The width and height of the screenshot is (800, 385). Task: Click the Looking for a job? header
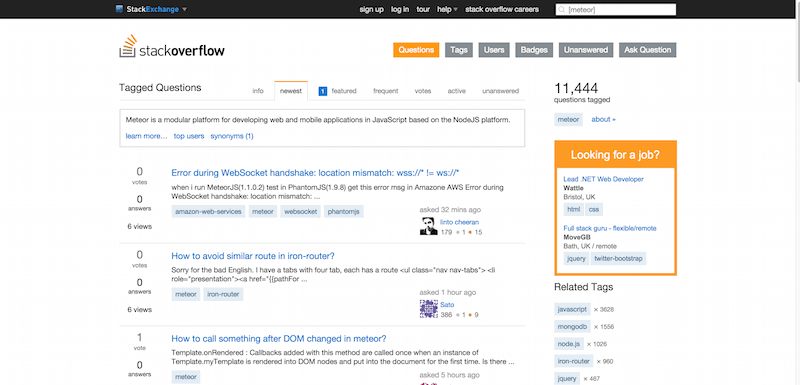[x=615, y=155]
